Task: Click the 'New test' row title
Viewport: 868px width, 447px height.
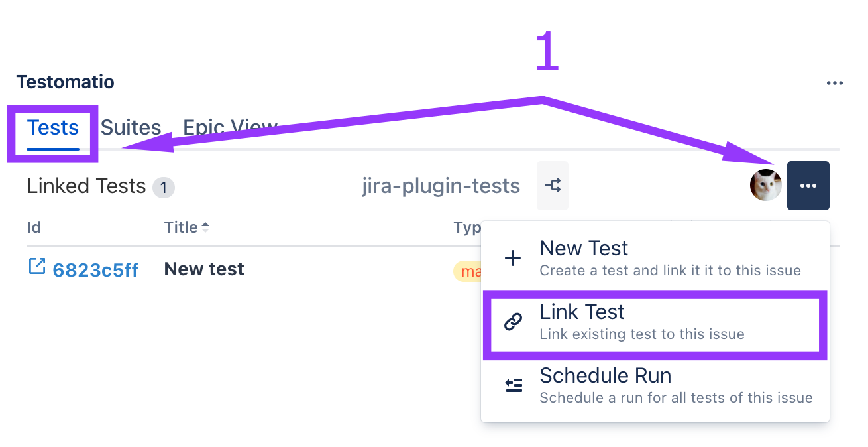Action: pyautogui.click(x=204, y=269)
